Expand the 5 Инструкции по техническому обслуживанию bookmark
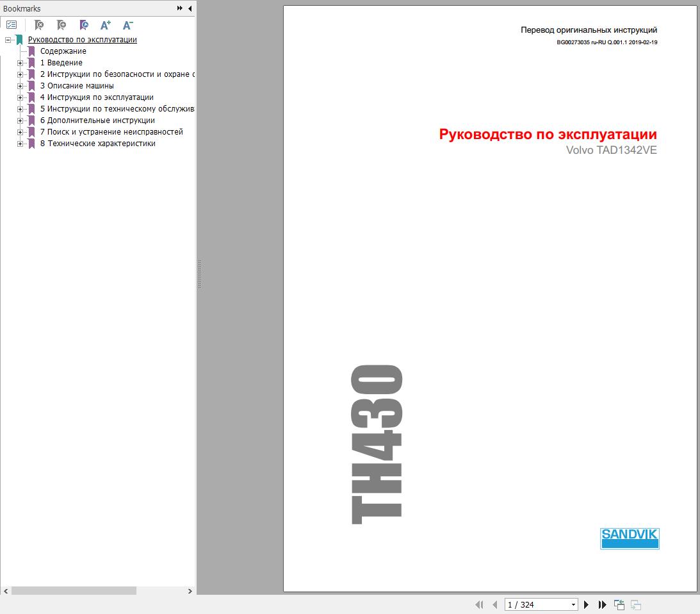Viewport: 700px width, 614px height. 20,109
